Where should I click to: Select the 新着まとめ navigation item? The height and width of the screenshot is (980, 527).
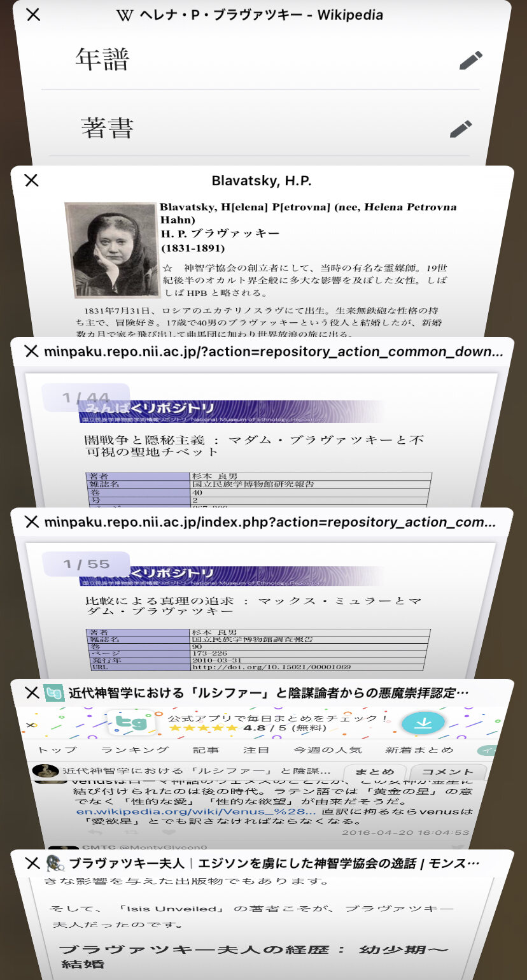click(x=419, y=749)
